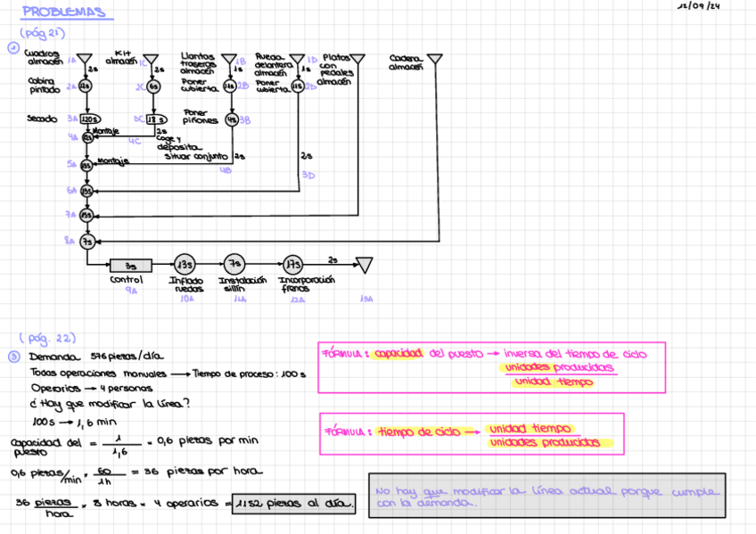Click the Cadena almacén storage triangle

(x=434, y=61)
